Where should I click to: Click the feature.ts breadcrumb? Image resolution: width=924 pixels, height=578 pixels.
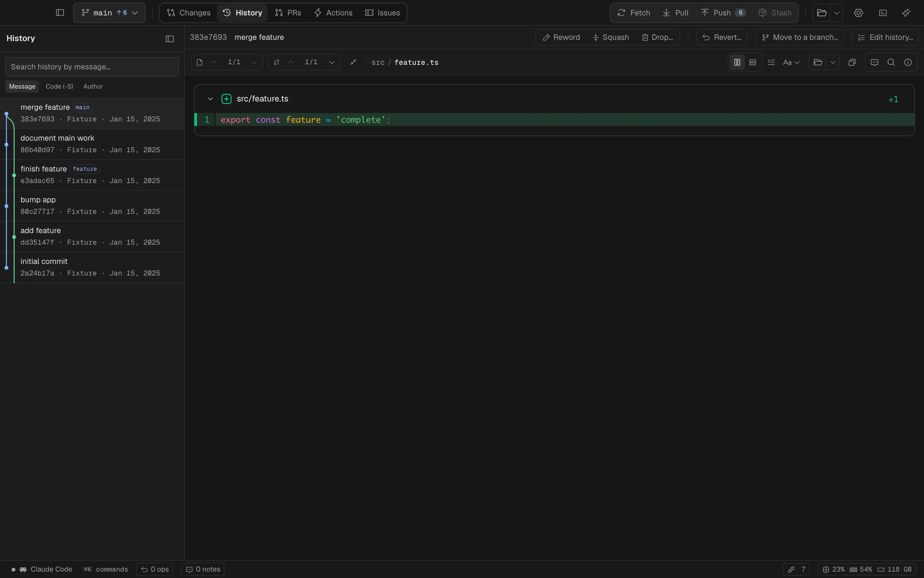coord(416,62)
